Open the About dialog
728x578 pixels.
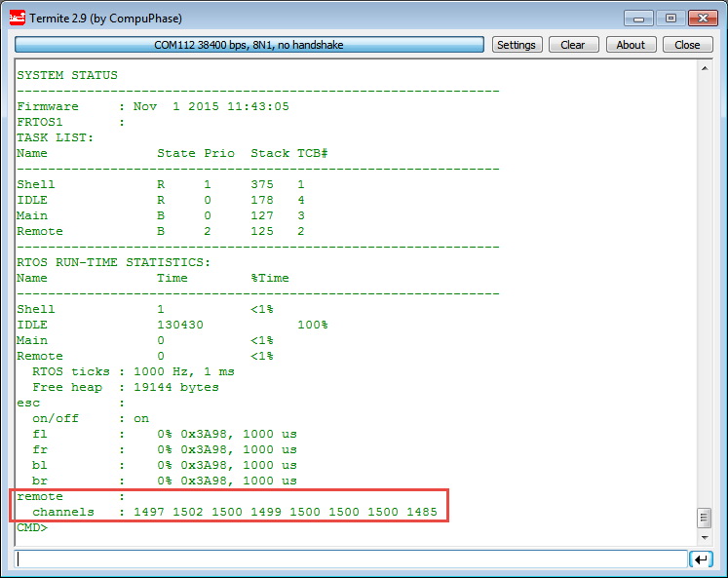pyautogui.click(x=631, y=45)
